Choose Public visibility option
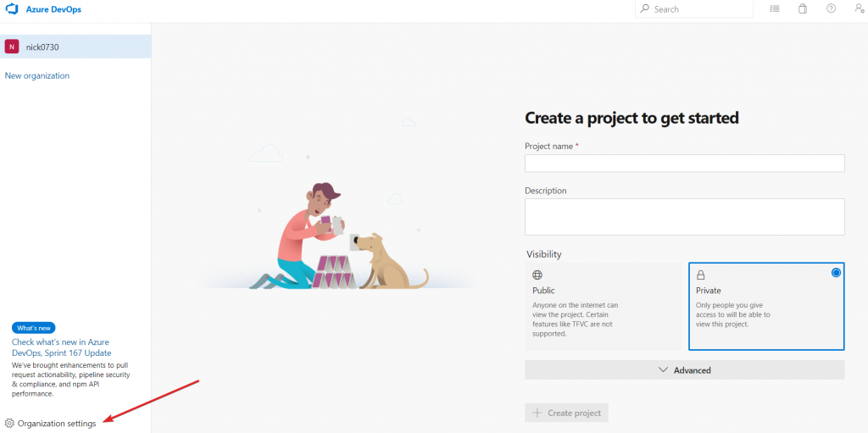 pos(603,306)
